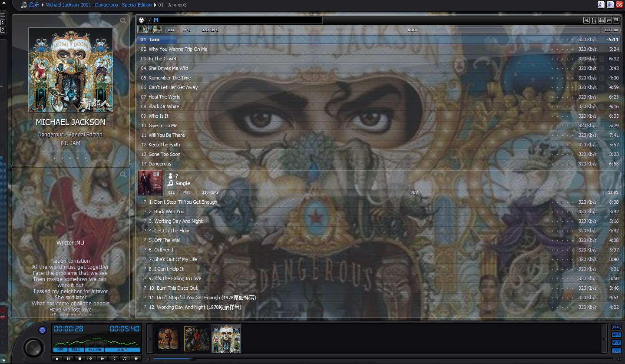Viewport: 625px width, 364px height.
Task: Select the Thriller 25 album thumbnail
Action: 197,338
